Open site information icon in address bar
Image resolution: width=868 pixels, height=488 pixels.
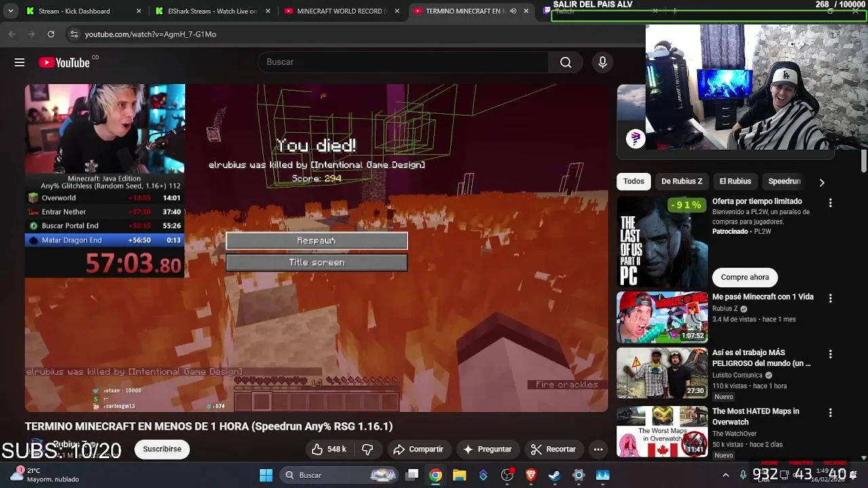[x=75, y=34]
